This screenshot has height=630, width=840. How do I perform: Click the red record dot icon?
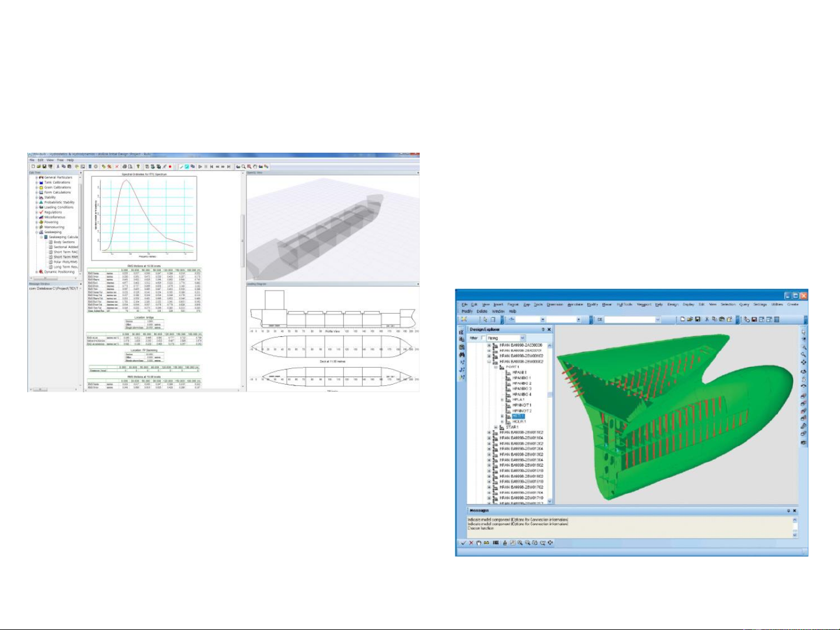pos(171,167)
